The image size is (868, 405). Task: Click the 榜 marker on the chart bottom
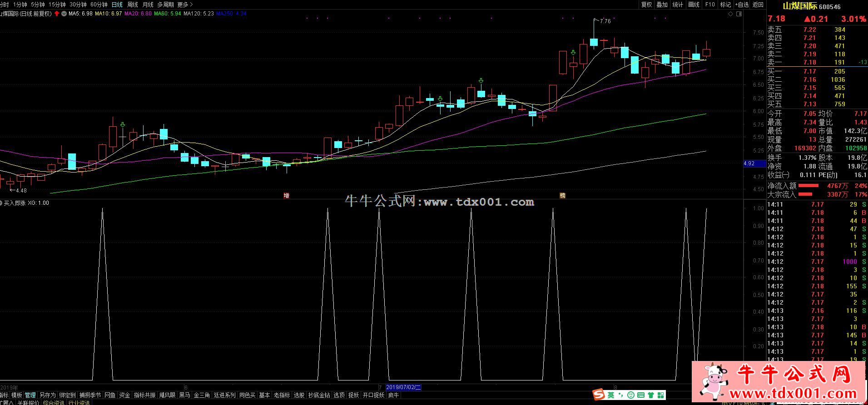562,196
